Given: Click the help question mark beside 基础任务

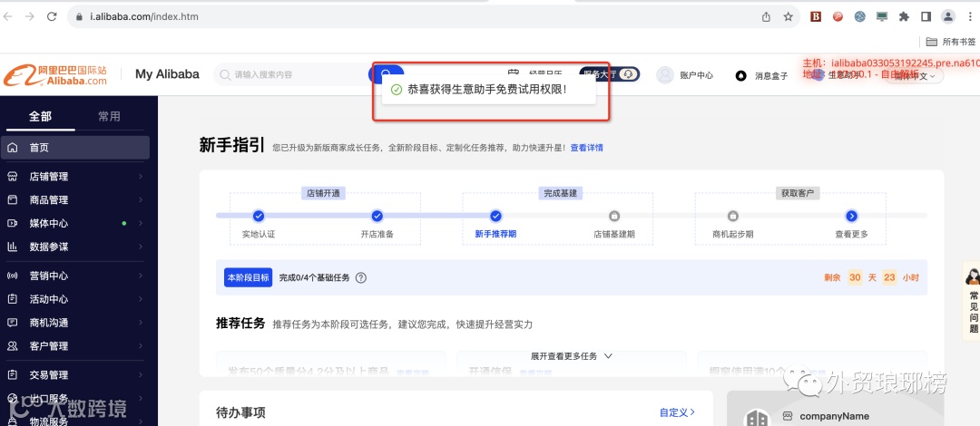Looking at the screenshot, I should click(x=360, y=278).
